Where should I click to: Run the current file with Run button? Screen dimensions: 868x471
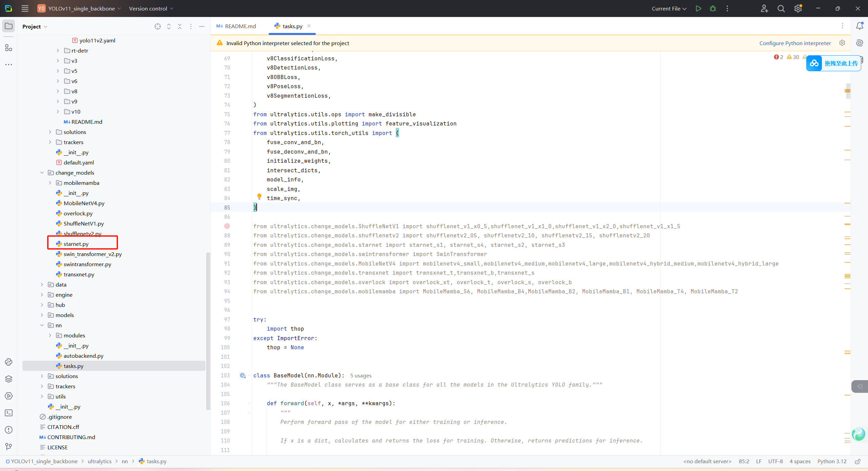698,8
